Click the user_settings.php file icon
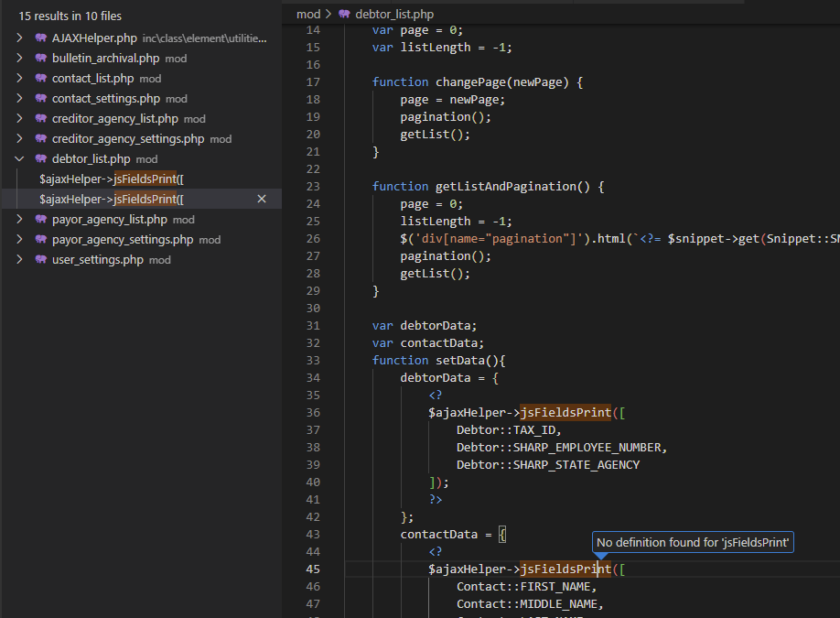 click(41, 260)
